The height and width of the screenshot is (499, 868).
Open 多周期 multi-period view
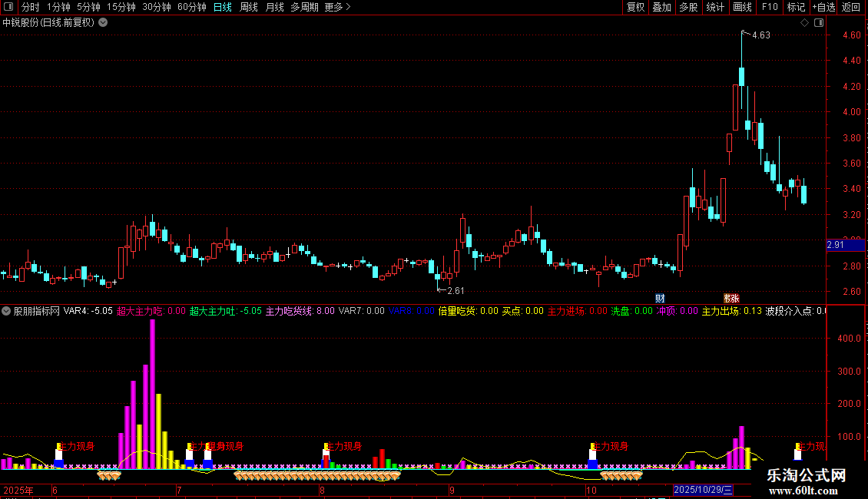tap(304, 7)
